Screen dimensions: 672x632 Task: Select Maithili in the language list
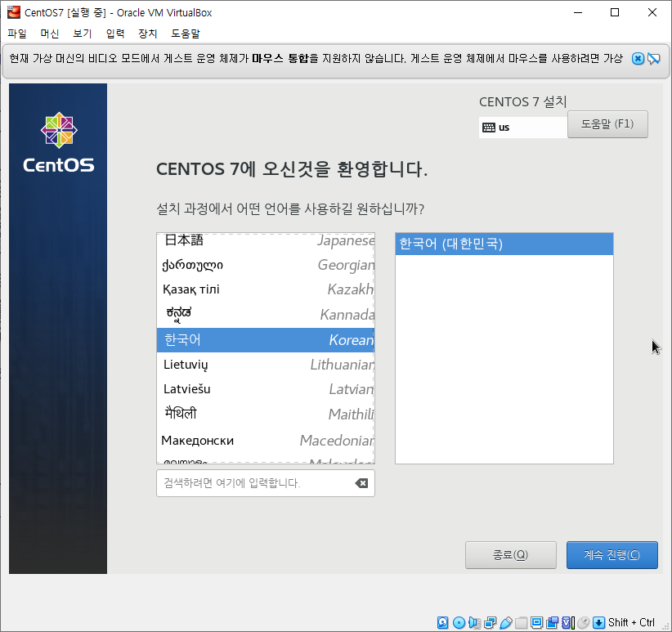click(266, 414)
